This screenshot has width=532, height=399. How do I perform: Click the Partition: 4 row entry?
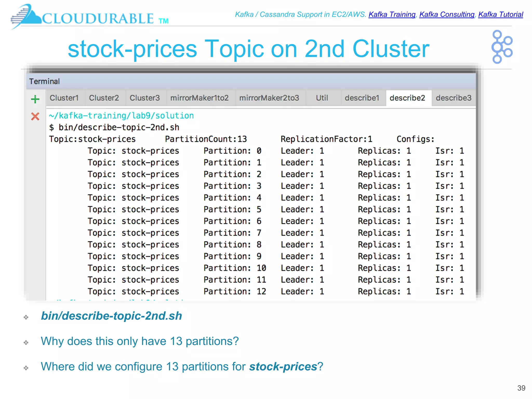232,198
